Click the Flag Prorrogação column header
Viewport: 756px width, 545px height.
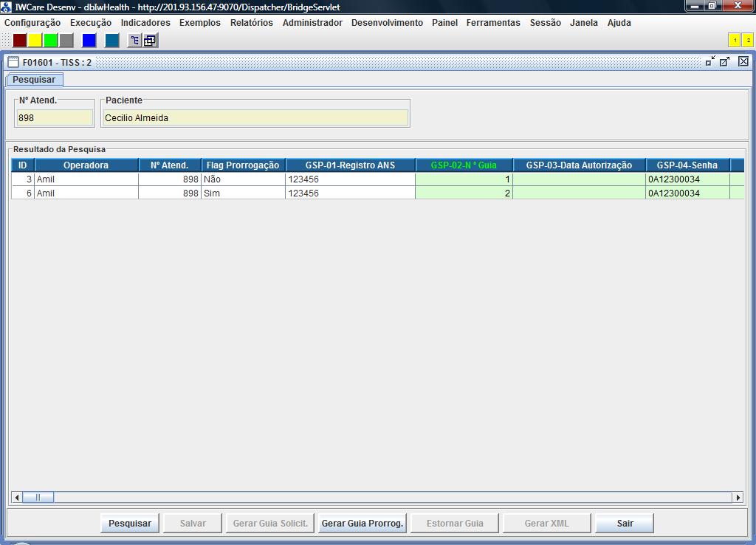(x=243, y=165)
